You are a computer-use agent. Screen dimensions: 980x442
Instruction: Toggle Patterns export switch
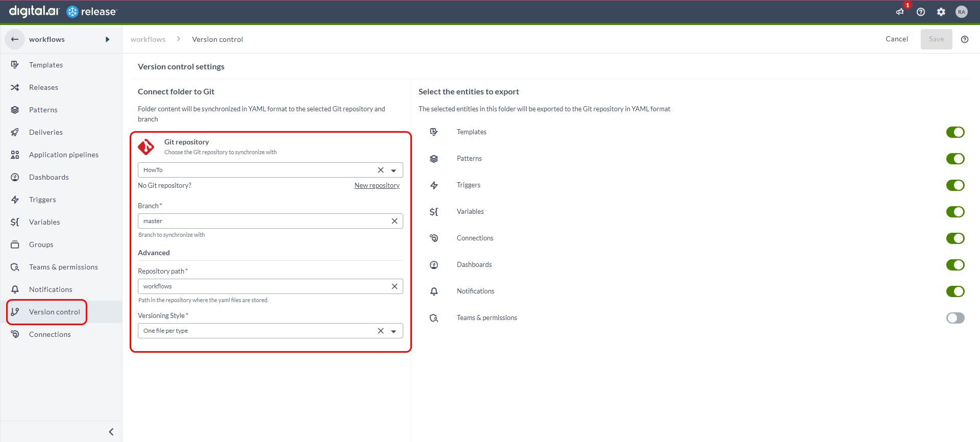point(955,159)
